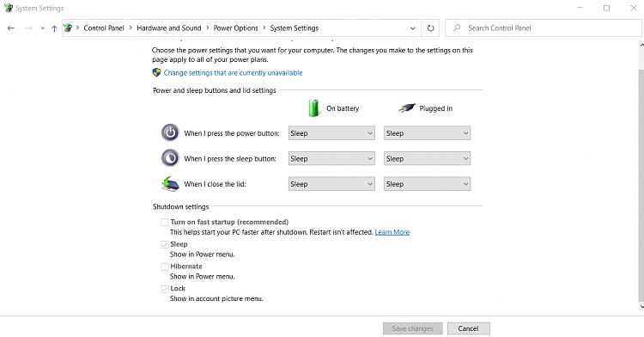Navigate to Hardware and Sound breadcrumb
Image resolution: width=644 pixels, height=337 pixels.
169,28
